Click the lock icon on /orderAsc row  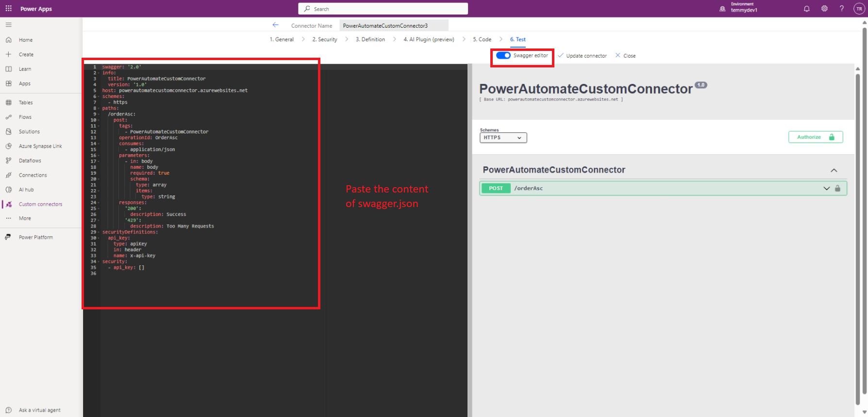pyautogui.click(x=837, y=188)
